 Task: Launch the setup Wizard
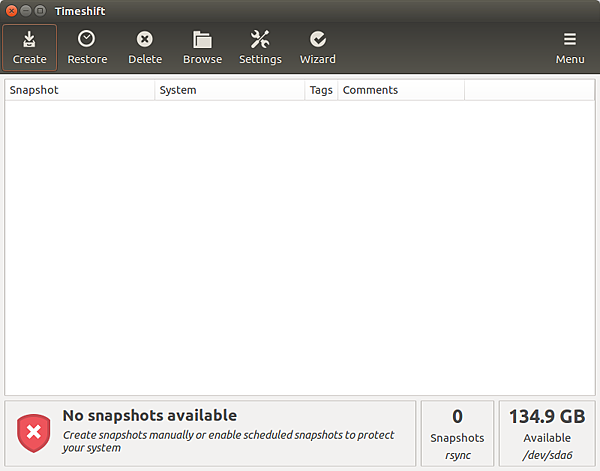(318, 47)
